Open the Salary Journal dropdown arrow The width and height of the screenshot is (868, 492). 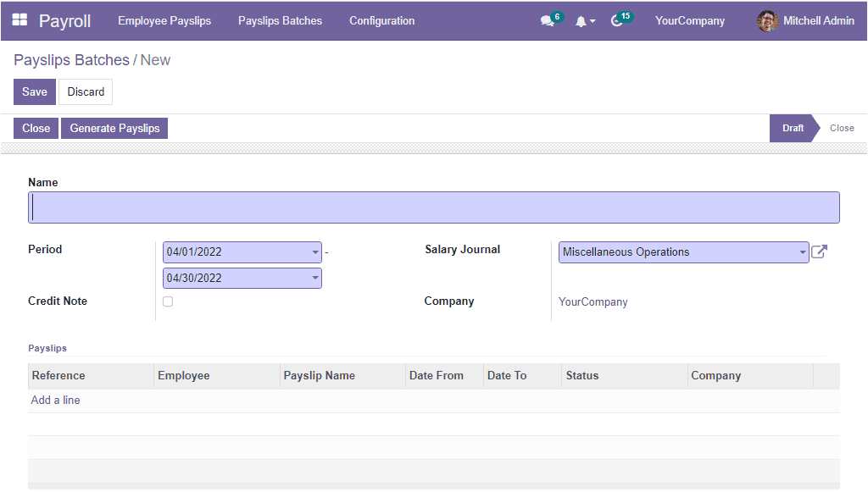[x=803, y=252]
